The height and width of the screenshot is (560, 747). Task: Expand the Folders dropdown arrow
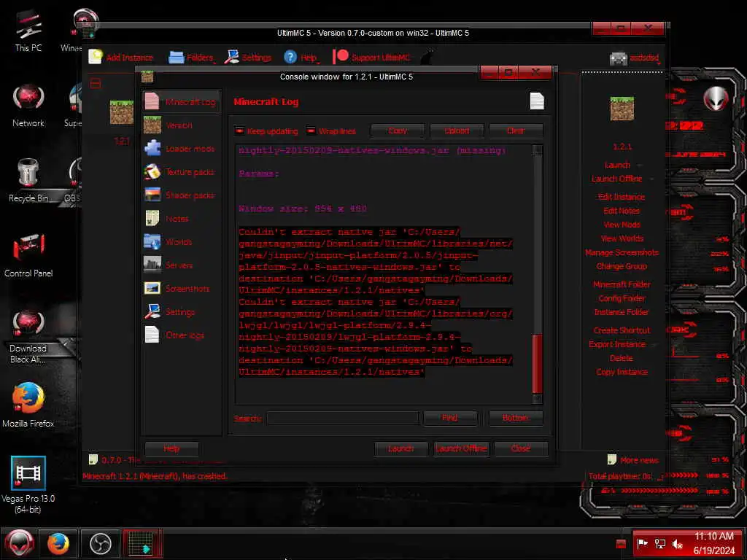tap(215, 63)
